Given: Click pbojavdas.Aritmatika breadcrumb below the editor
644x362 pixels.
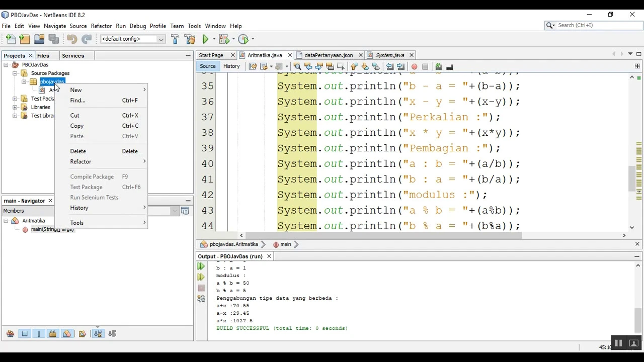Looking at the screenshot, I should [x=233, y=244].
